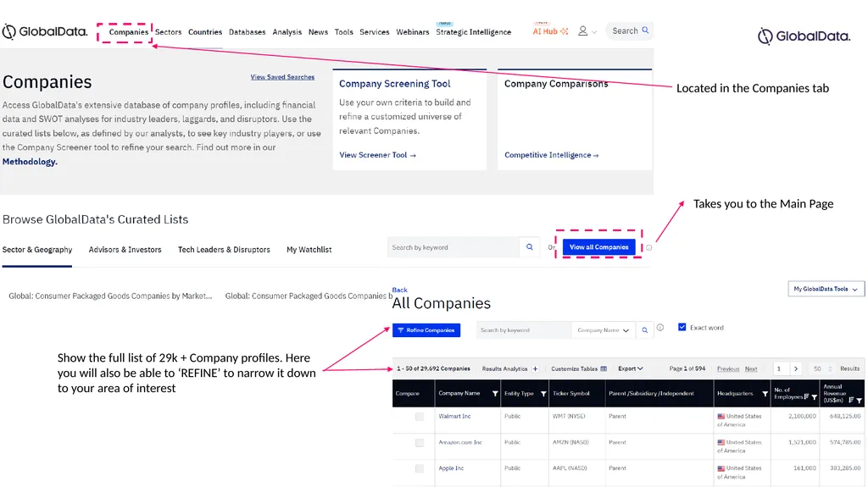Sort by No. of Employees

[807, 396]
